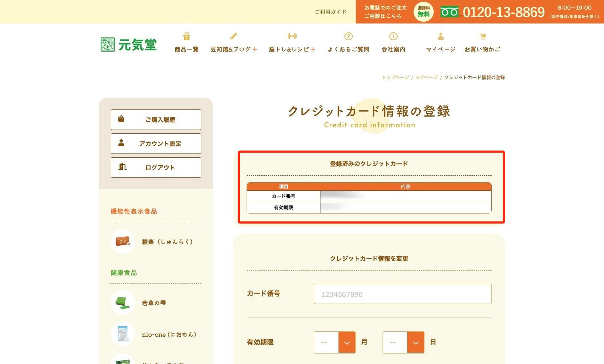This screenshot has height=364, width=604.
Task: Click the アカウント設定 button
Action: point(156,143)
